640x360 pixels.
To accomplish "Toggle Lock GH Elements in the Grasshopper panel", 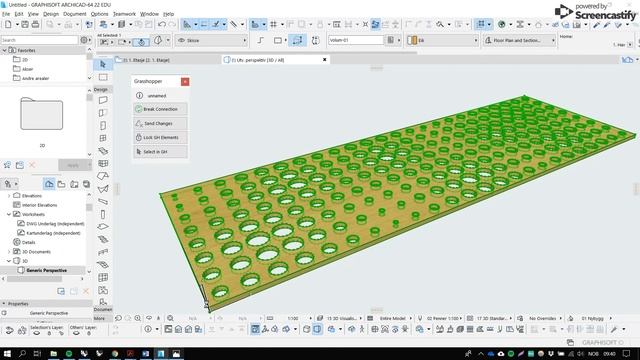I will 160,138.
